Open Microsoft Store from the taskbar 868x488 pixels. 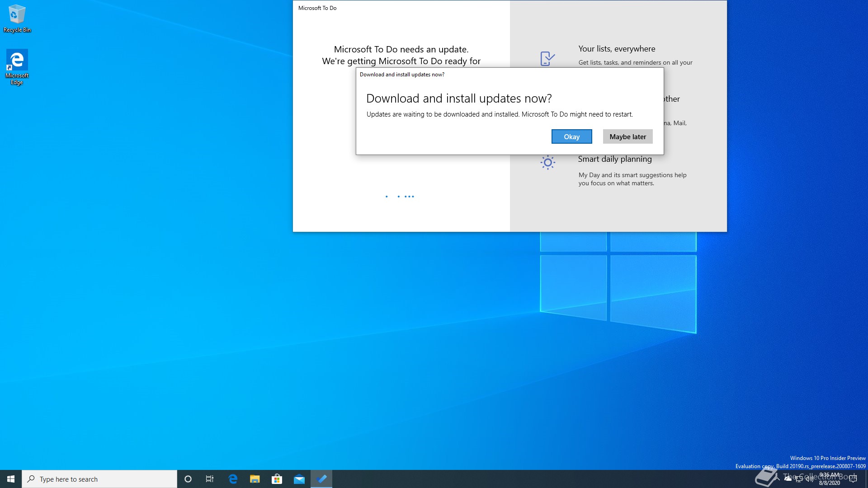277,479
